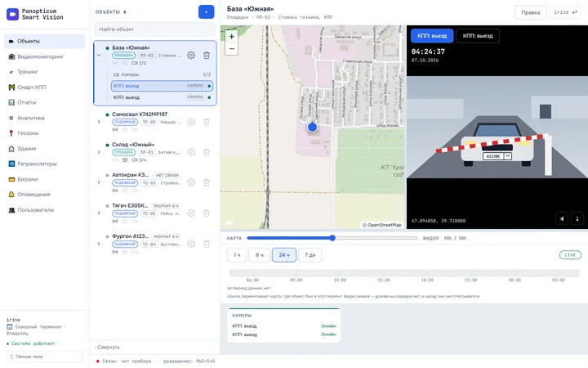Click the НЕТ СВЯЗИ badge on Автокран
The height and width of the screenshot is (368, 588).
(167, 175)
